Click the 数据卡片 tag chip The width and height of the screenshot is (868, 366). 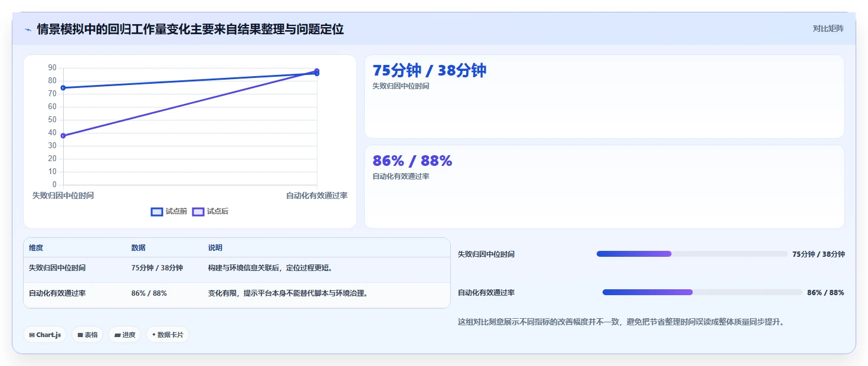168,335
